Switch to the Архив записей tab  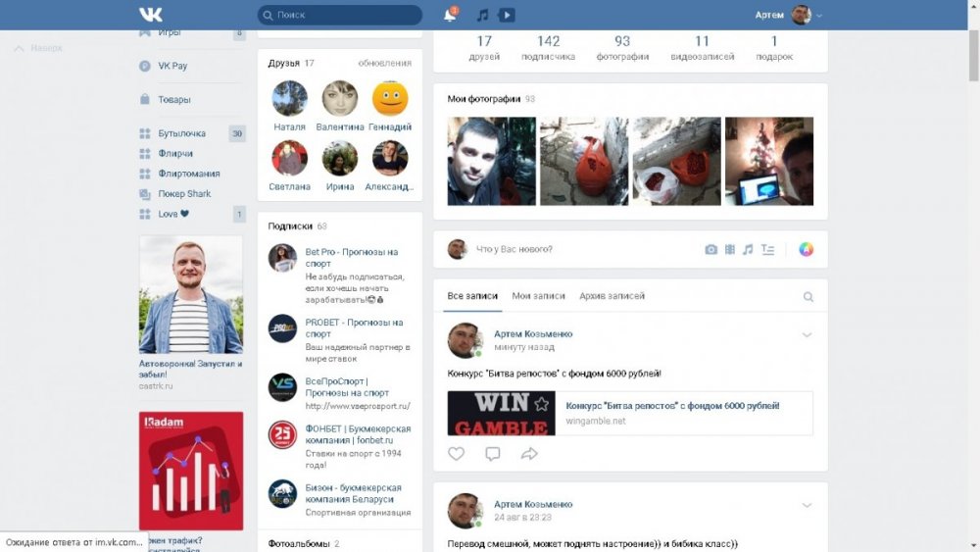[612, 296]
